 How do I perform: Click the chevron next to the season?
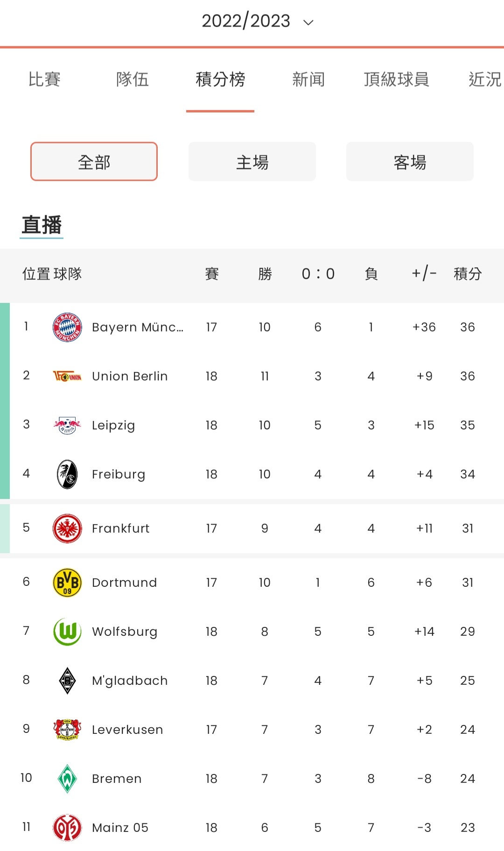click(308, 22)
